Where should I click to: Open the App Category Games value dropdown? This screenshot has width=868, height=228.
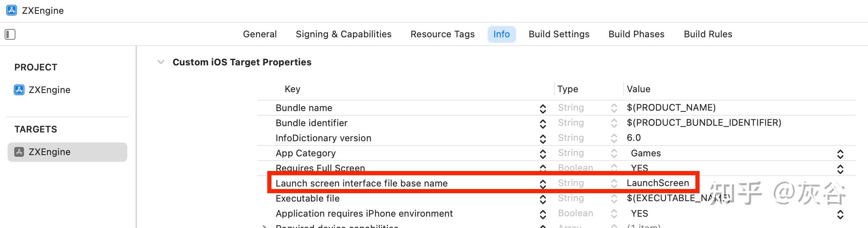pyautogui.click(x=840, y=154)
